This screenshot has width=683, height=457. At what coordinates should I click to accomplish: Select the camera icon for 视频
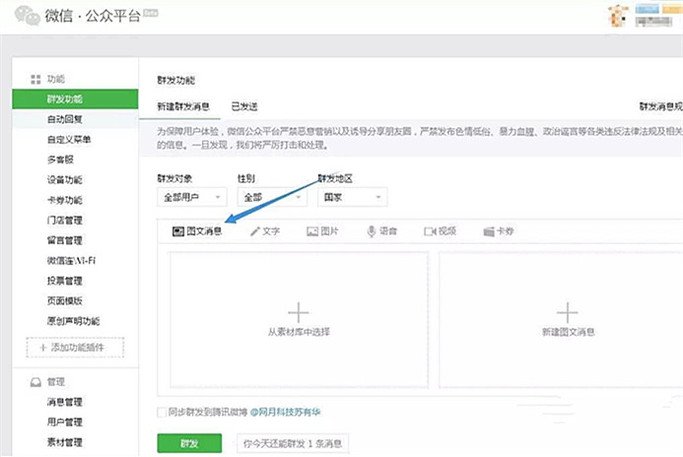(430, 231)
